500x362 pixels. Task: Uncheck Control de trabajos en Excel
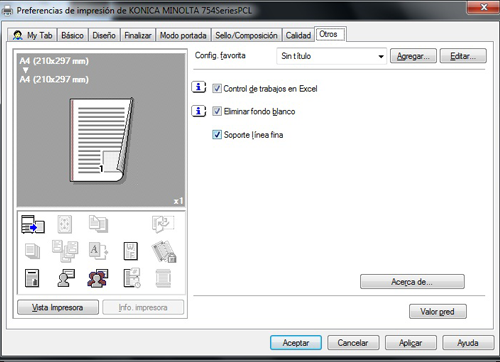click(x=217, y=88)
